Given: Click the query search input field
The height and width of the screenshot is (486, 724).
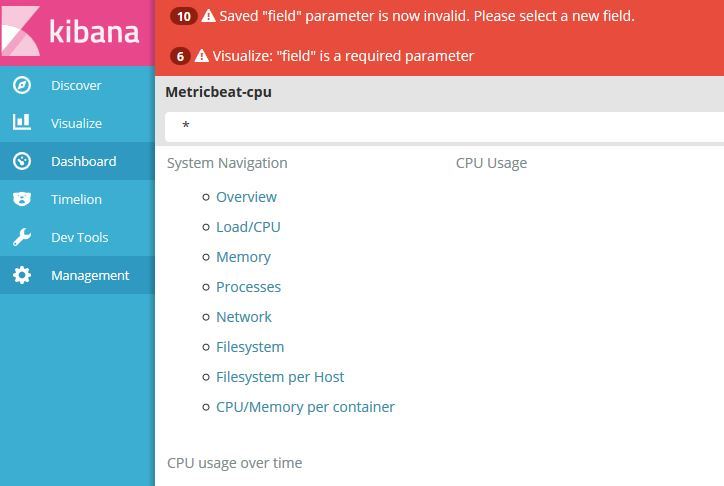Looking at the screenshot, I should tap(444, 126).
